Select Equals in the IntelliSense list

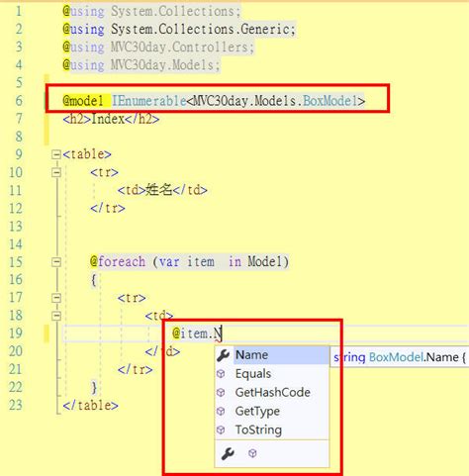coord(253,374)
